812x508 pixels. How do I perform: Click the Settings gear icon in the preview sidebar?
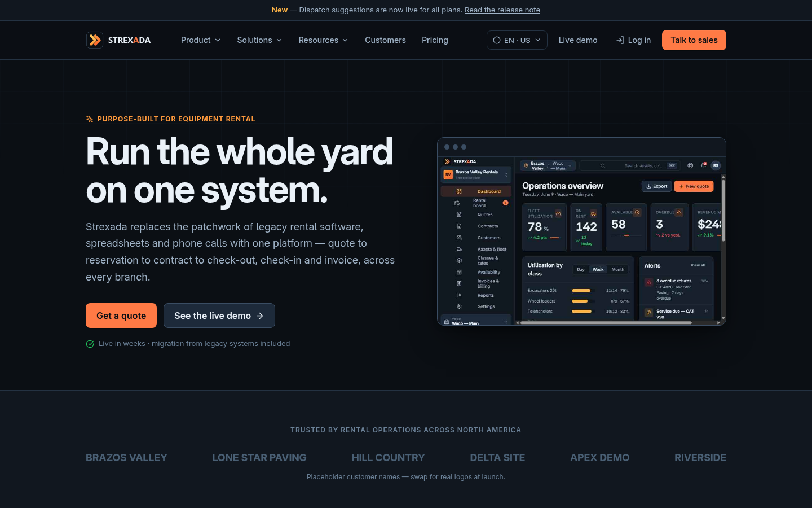click(459, 306)
